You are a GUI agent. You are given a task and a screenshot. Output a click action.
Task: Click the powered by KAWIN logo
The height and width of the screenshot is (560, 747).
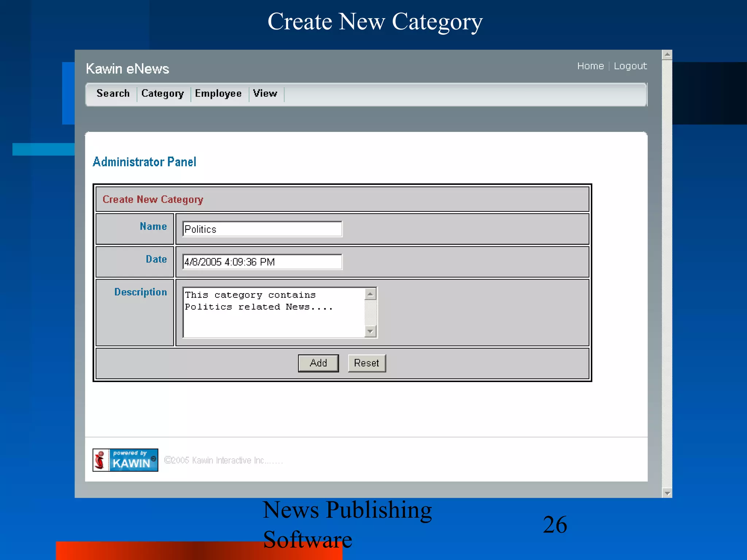(125, 460)
